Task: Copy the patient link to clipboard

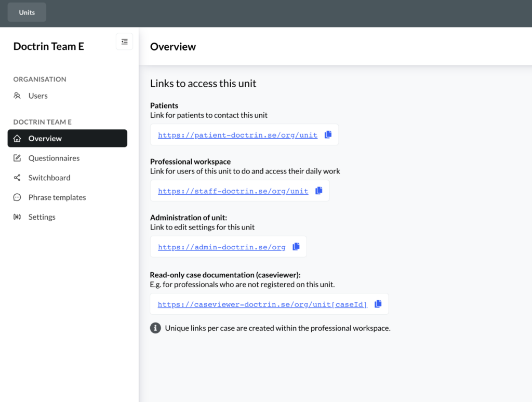Action: tap(328, 135)
